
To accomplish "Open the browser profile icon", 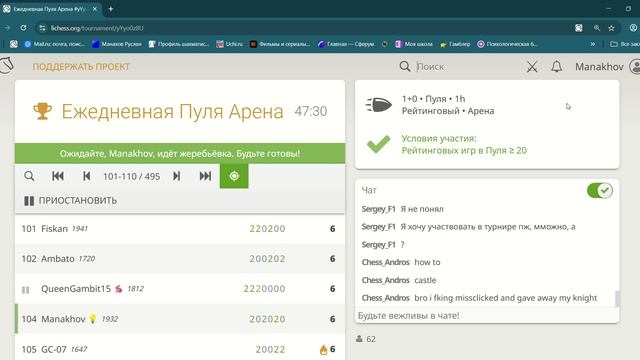I will (x=633, y=28).
